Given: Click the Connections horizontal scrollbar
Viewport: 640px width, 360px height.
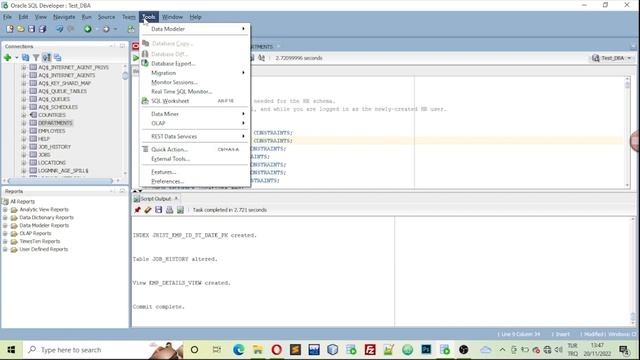Looking at the screenshot, I should pyautogui.click(x=60, y=180).
